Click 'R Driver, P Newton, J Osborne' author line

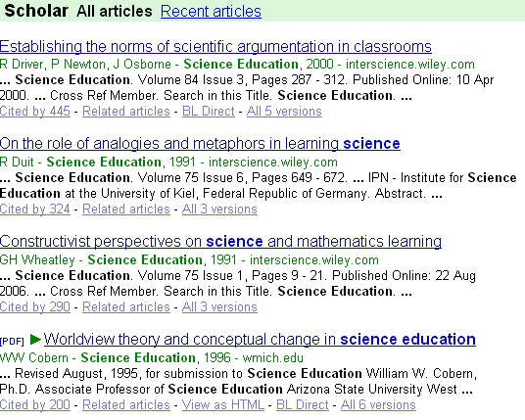(85, 64)
